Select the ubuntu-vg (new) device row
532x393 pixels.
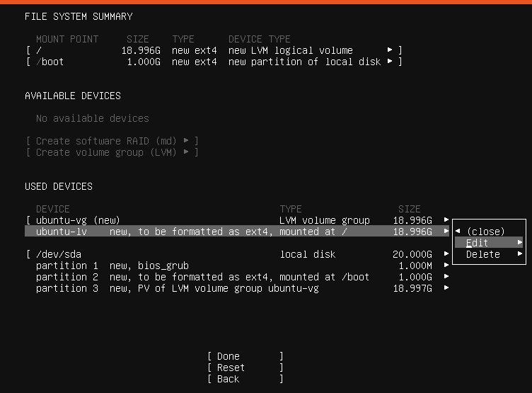pos(238,220)
